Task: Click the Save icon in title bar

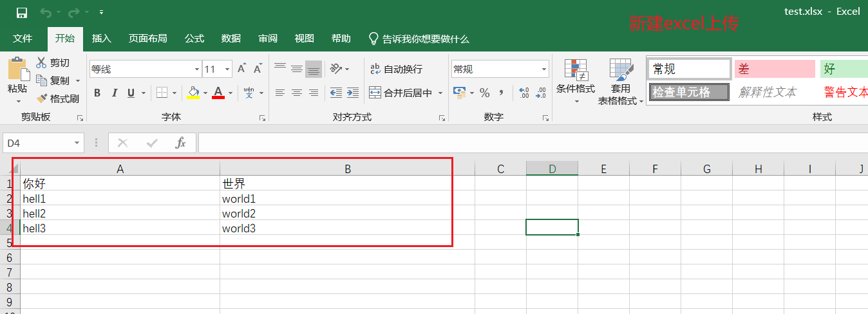Action: 21,12
